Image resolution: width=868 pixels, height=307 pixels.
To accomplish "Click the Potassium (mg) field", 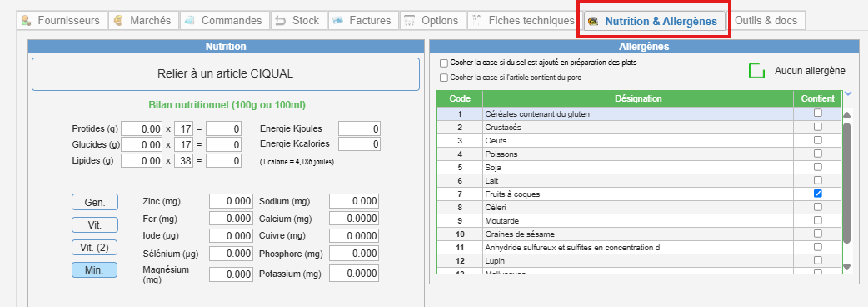I will (354, 274).
